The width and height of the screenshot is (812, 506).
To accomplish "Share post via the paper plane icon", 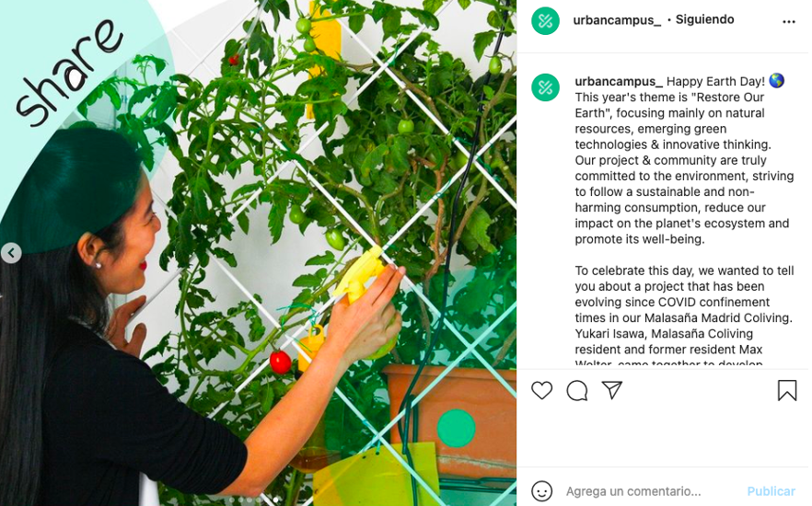I will tap(612, 390).
